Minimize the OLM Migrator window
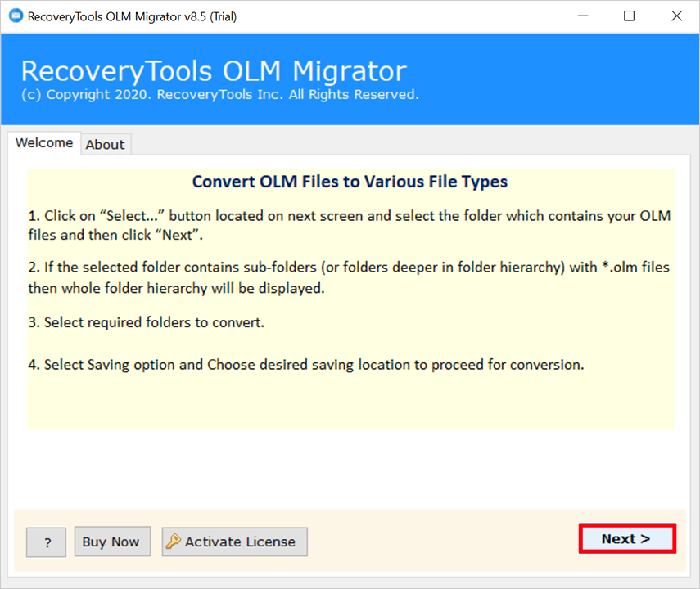This screenshot has width=700, height=589. tap(581, 16)
